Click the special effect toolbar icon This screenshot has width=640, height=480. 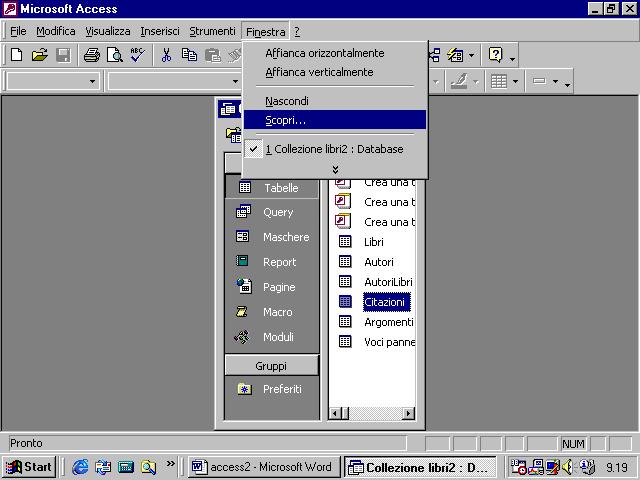(x=539, y=81)
